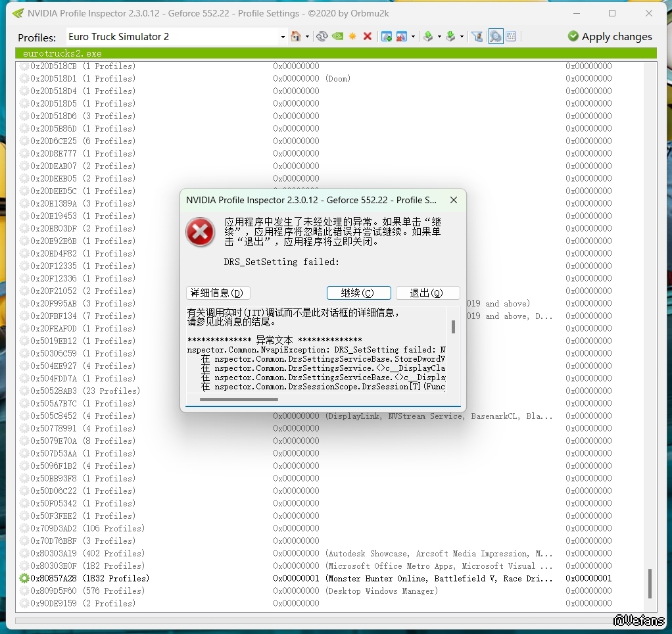Select setting 0x50D06C22 (1 Profiles)
Screen dimensions: 672x634
pyautogui.click(x=83, y=491)
